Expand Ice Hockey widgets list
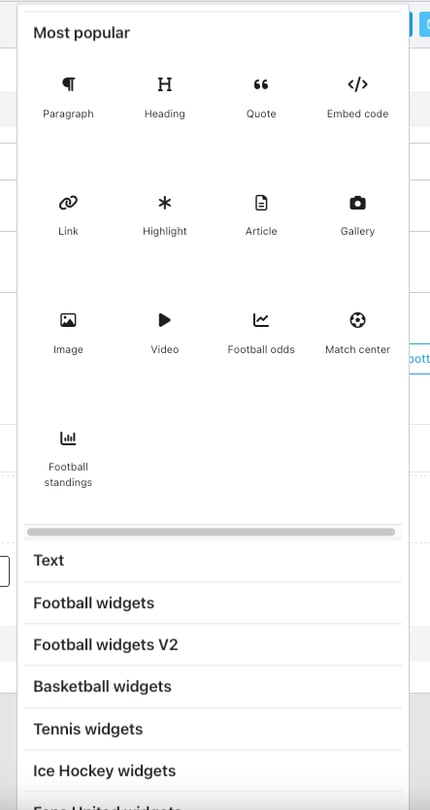 tap(212, 771)
